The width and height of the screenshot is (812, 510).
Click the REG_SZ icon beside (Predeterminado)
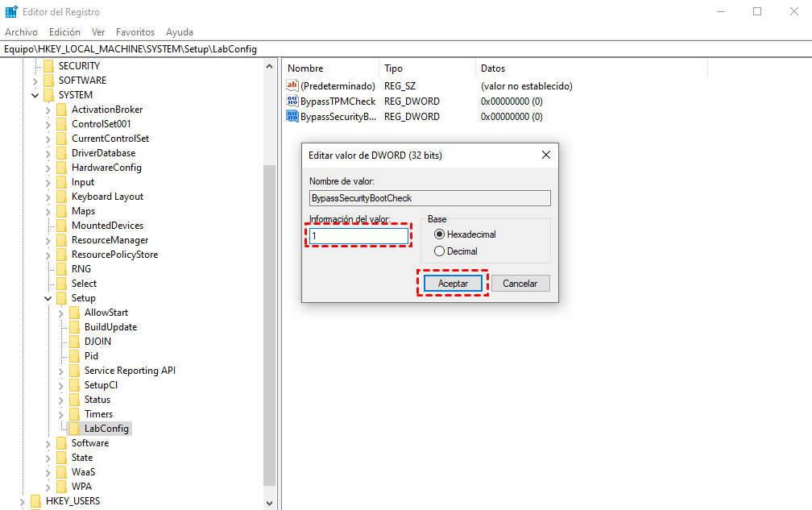[x=291, y=85]
